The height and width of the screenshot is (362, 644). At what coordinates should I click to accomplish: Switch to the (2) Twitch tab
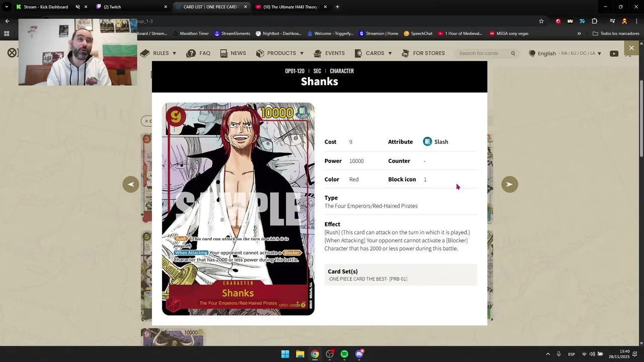click(132, 7)
